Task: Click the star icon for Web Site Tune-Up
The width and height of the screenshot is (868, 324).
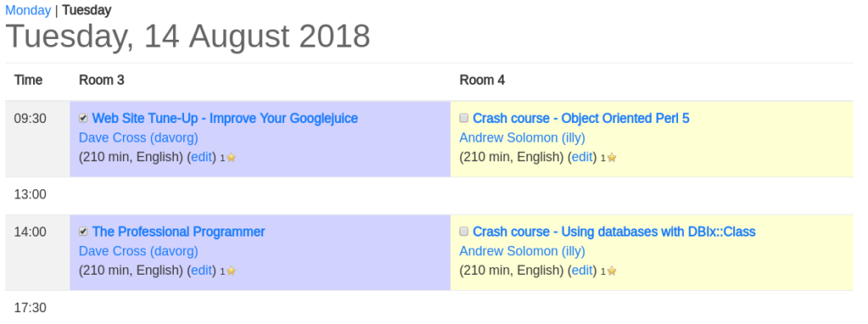Action: pyautogui.click(x=231, y=158)
